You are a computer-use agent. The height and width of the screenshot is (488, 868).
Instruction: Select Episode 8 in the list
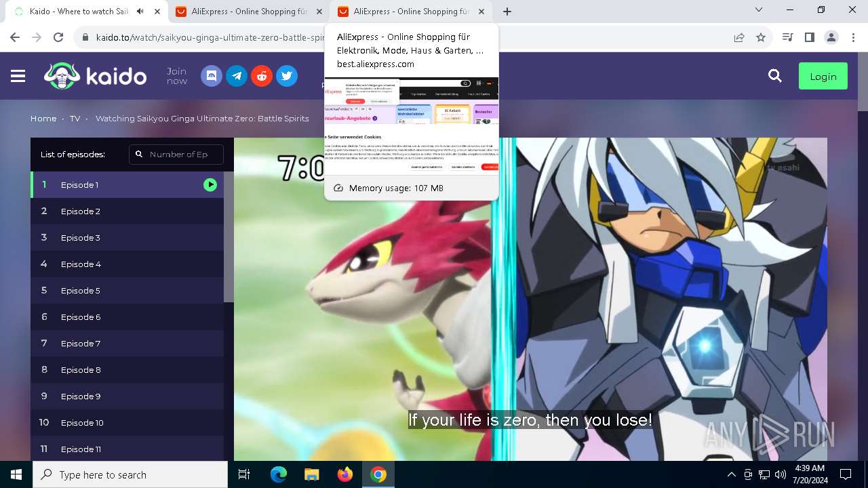127,369
